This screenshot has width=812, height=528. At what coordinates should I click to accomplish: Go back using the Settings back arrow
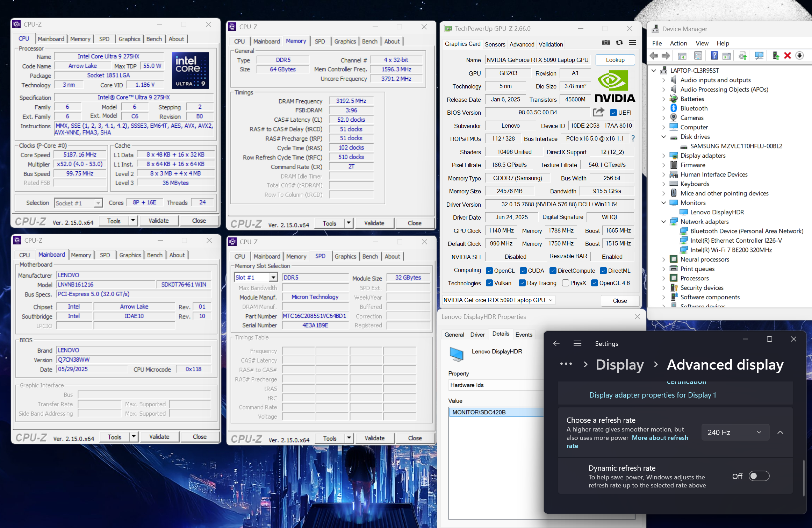tap(556, 343)
